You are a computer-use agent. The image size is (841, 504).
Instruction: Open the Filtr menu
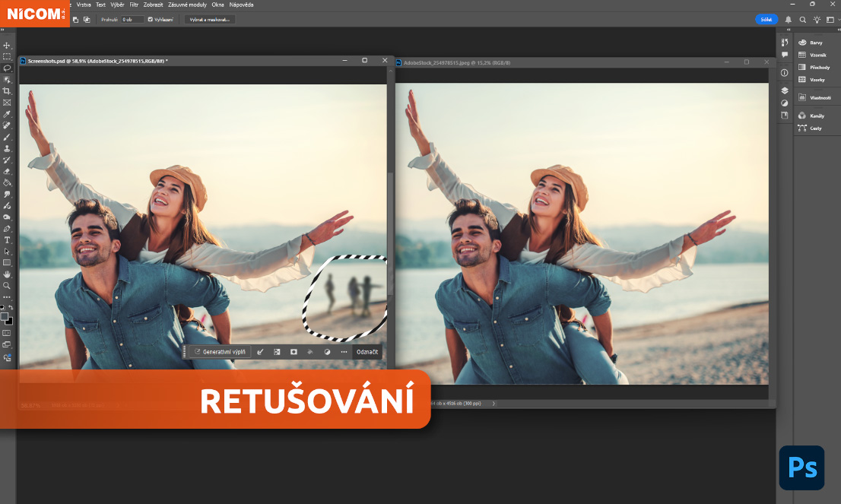click(134, 5)
